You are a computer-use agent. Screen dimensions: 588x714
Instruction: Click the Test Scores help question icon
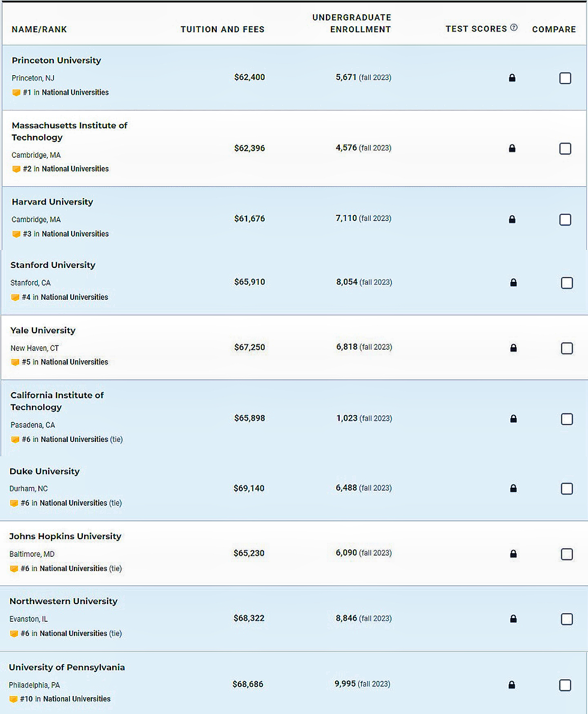(x=514, y=27)
